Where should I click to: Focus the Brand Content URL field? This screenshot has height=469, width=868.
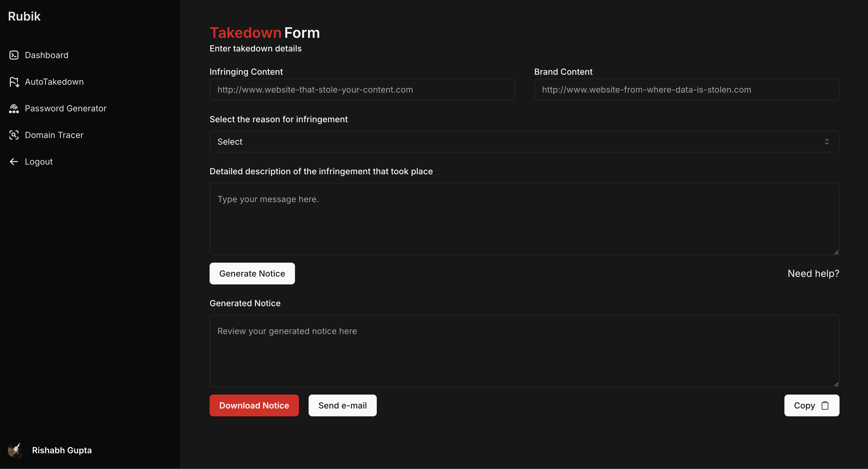coord(687,90)
